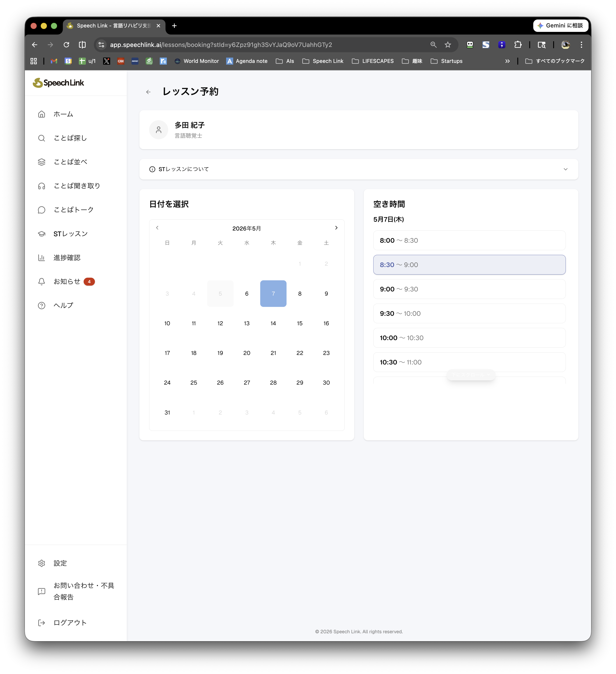616x674 pixels.
Task: Select May 7 on the calendar
Action: (273, 294)
